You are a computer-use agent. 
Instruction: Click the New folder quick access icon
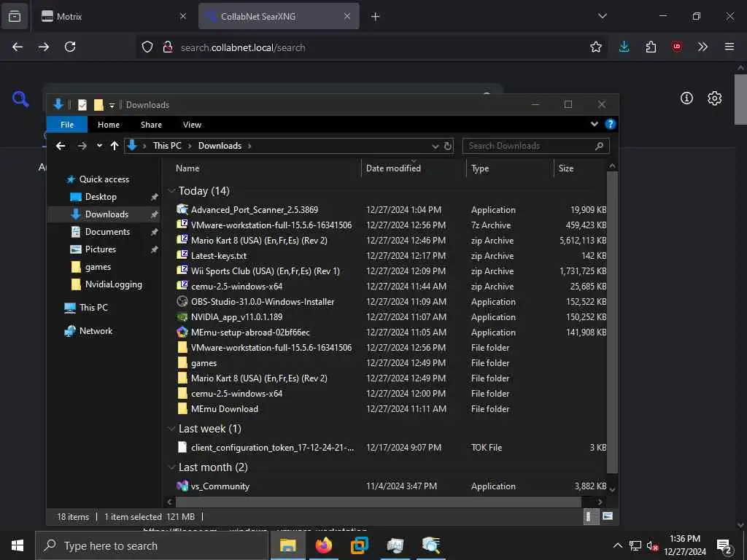click(x=98, y=105)
